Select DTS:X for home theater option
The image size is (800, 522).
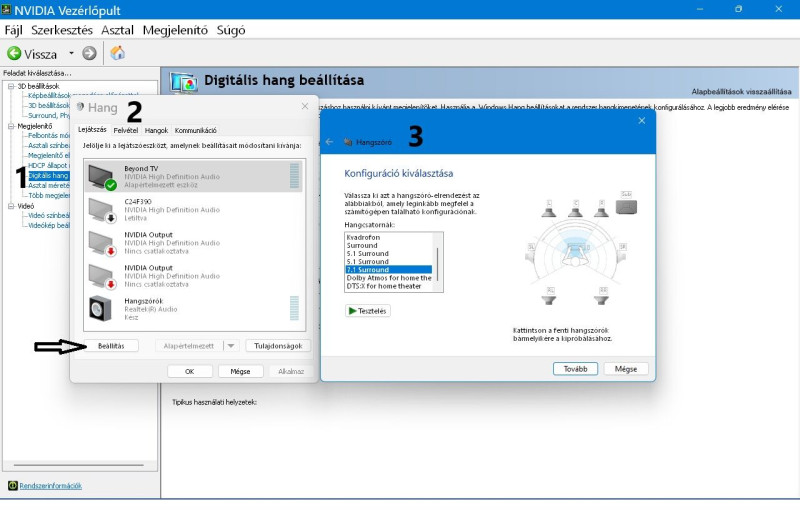click(x=389, y=286)
